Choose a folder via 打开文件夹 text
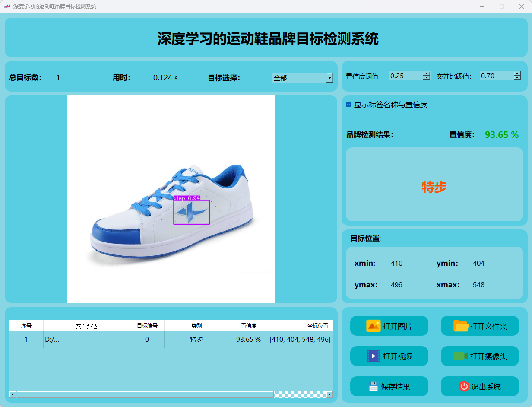The height and width of the screenshot is (407, 532). [x=488, y=326]
